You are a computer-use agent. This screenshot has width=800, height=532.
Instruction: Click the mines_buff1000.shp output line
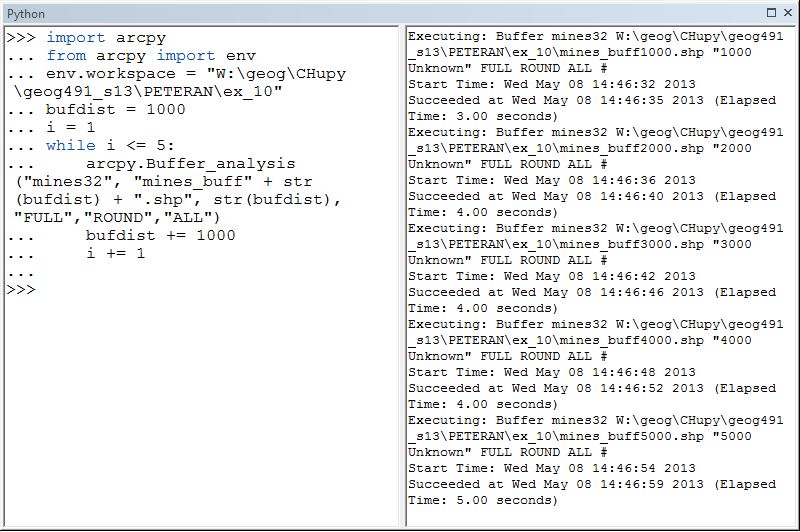pyautogui.click(x=580, y=52)
